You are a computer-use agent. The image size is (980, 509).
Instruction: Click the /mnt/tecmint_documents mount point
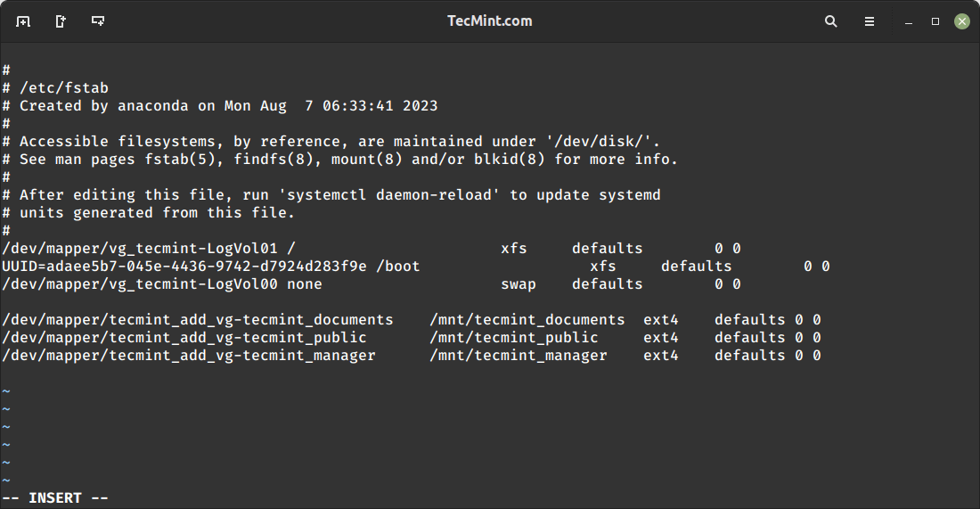tap(527, 320)
